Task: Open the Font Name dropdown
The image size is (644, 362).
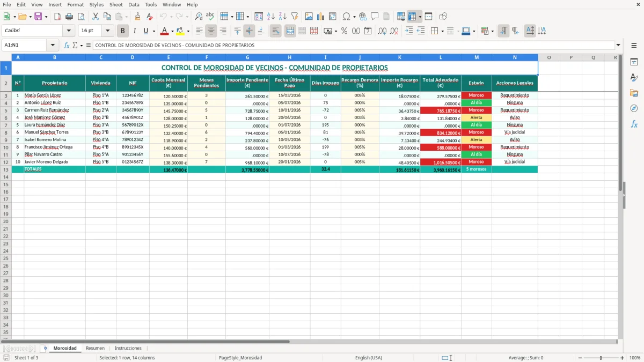Action: pyautogui.click(x=69, y=31)
